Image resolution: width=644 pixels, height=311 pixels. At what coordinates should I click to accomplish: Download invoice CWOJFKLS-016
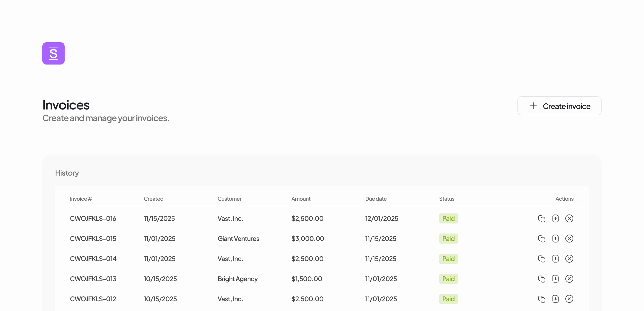(x=555, y=219)
